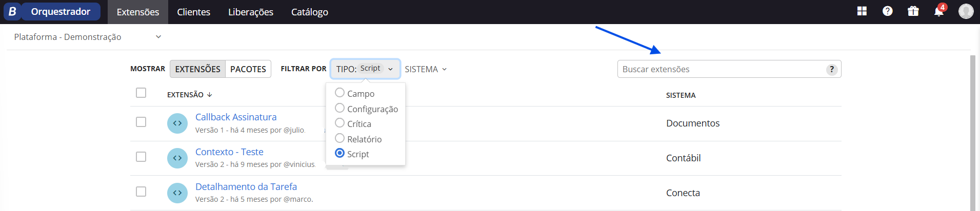Open the notifications bell icon

point(939,10)
